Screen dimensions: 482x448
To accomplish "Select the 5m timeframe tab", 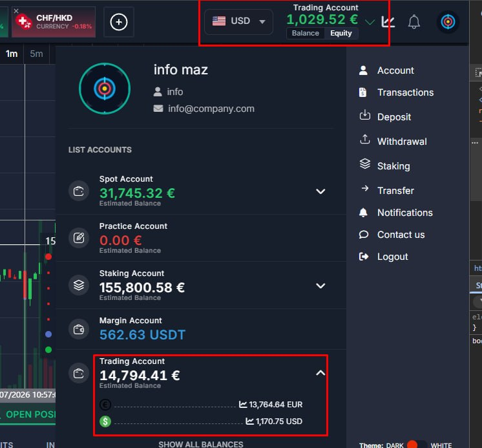I will click(x=36, y=54).
